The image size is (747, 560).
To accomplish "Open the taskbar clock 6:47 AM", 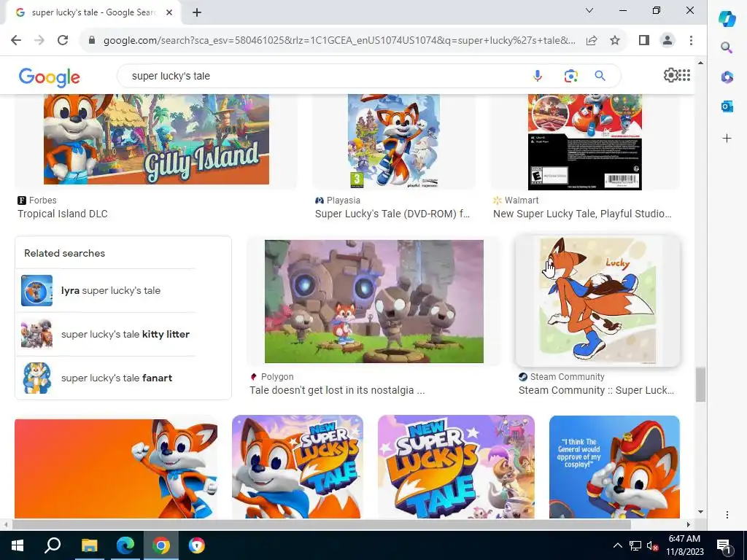I will pyautogui.click(x=684, y=545).
